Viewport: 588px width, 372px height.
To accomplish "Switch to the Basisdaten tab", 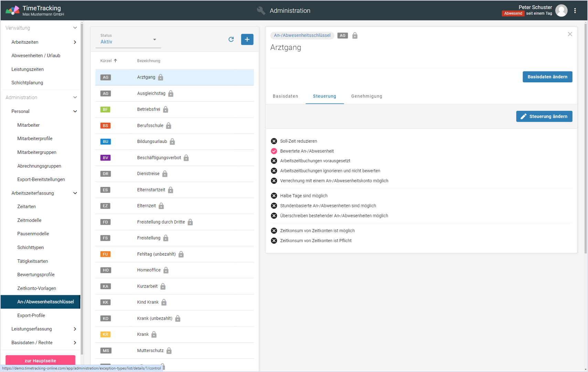I will [285, 96].
